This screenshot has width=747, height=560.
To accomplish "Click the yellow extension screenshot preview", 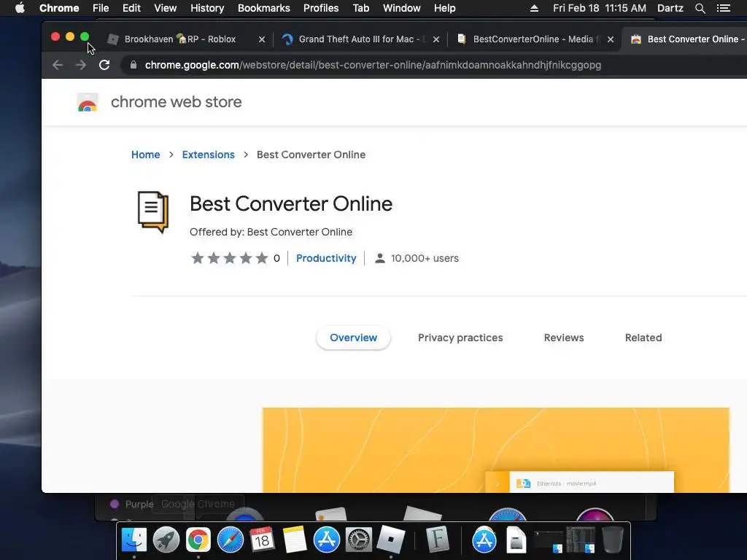I will (496, 450).
